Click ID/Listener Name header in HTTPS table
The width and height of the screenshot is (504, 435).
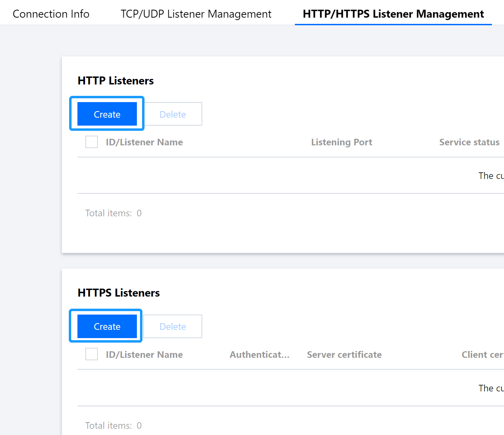[144, 355]
